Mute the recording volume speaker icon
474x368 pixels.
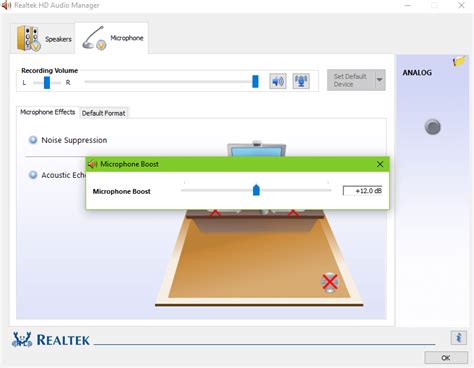point(278,81)
